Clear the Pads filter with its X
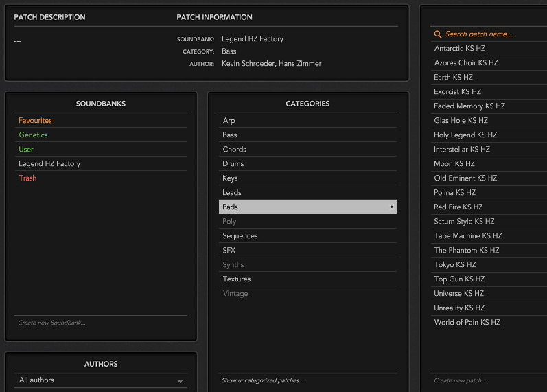Screen dimensions: 547x392 tap(392, 207)
